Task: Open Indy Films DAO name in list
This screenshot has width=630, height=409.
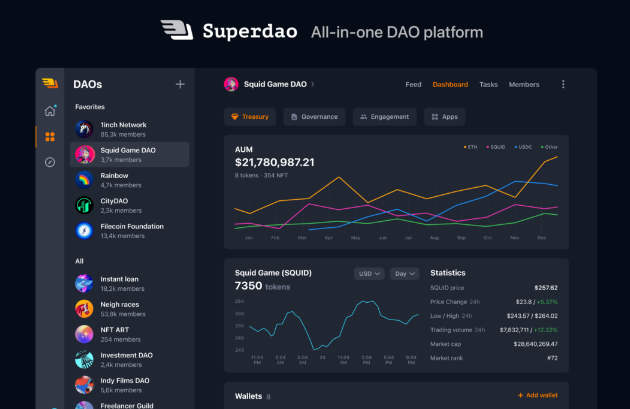Action: point(125,380)
